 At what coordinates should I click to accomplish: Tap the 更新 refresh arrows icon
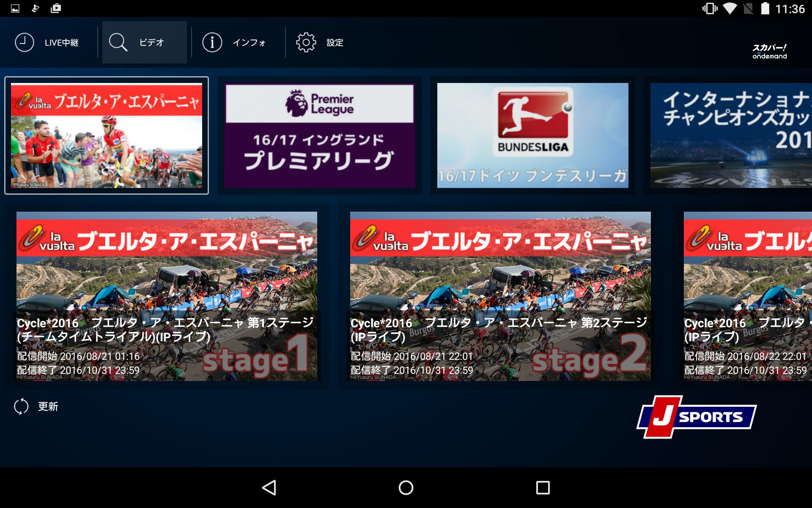[x=21, y=406]
